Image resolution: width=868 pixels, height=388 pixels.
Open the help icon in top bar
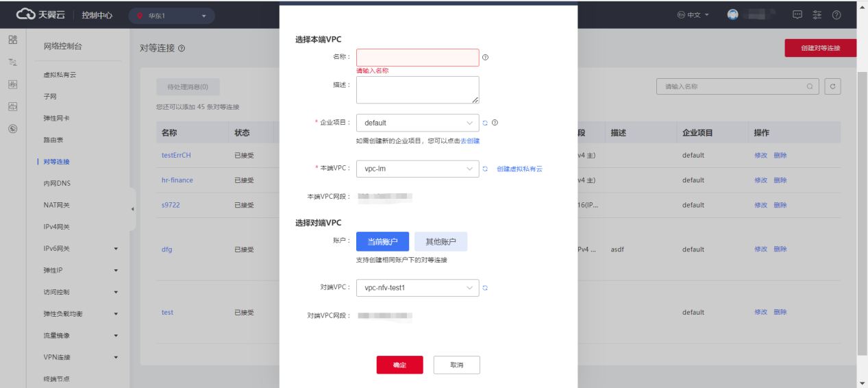point(836,15)
